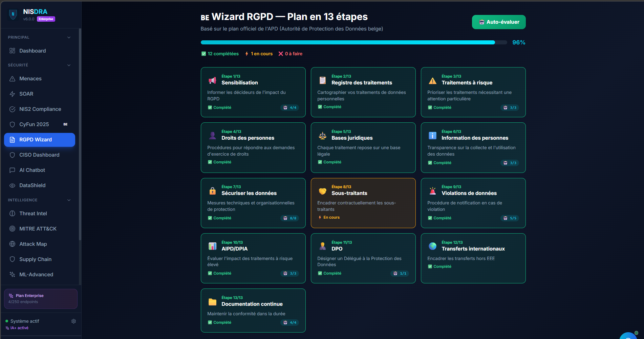The image size is (644, 339).
Task: Click the RGPD progress bar
Action: 354,42
